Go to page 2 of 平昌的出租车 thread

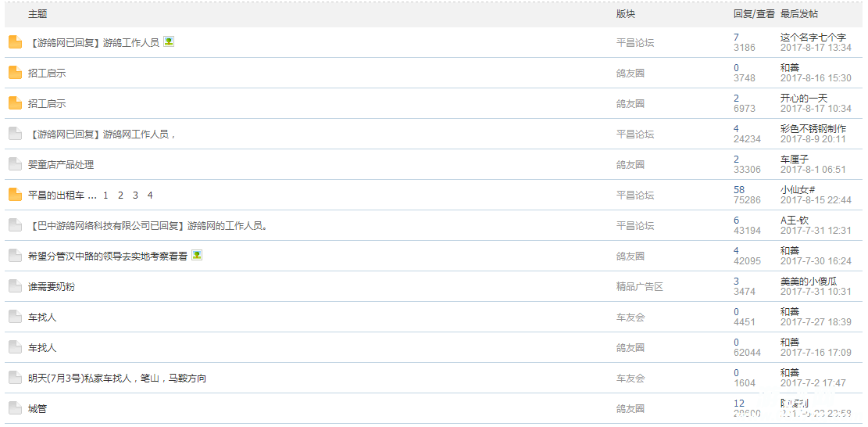click(120, 196)
